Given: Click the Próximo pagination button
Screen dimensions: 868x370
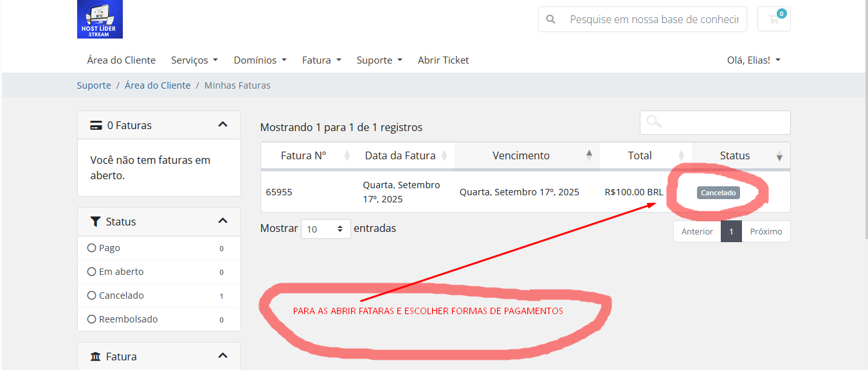Looking at the screenshot, I should coord(766,231).
